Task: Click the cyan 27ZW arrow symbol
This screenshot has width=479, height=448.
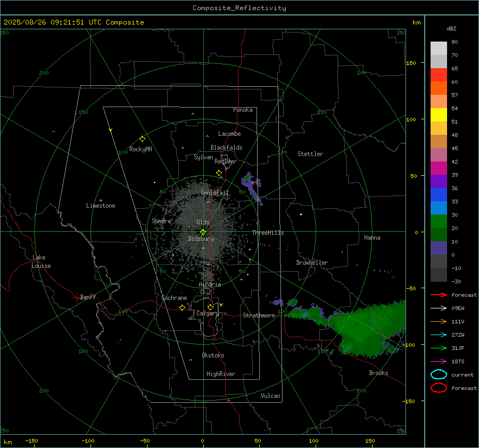Action: click(x=439, y=335)
